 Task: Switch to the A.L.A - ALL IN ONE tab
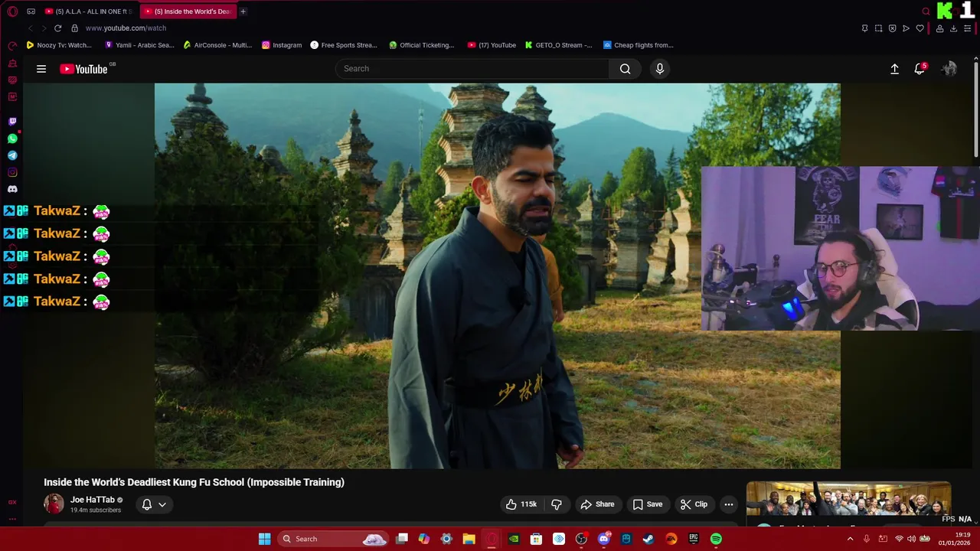coord(90,11)
